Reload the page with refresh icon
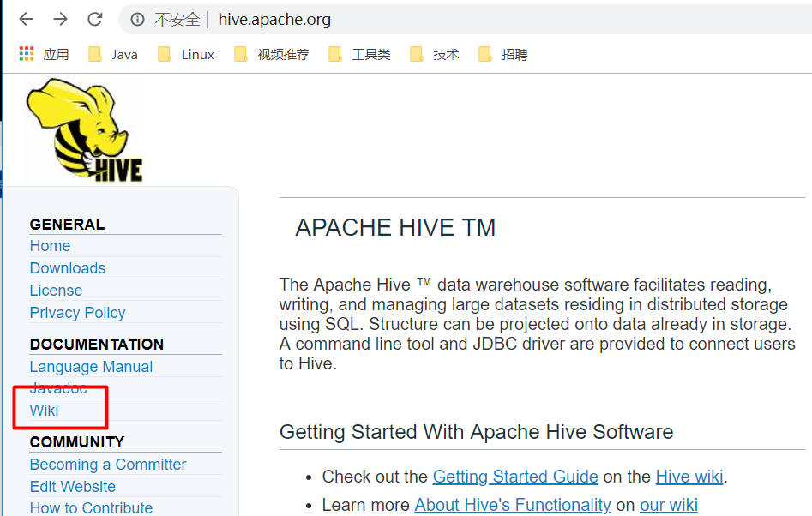 [95, 19]
